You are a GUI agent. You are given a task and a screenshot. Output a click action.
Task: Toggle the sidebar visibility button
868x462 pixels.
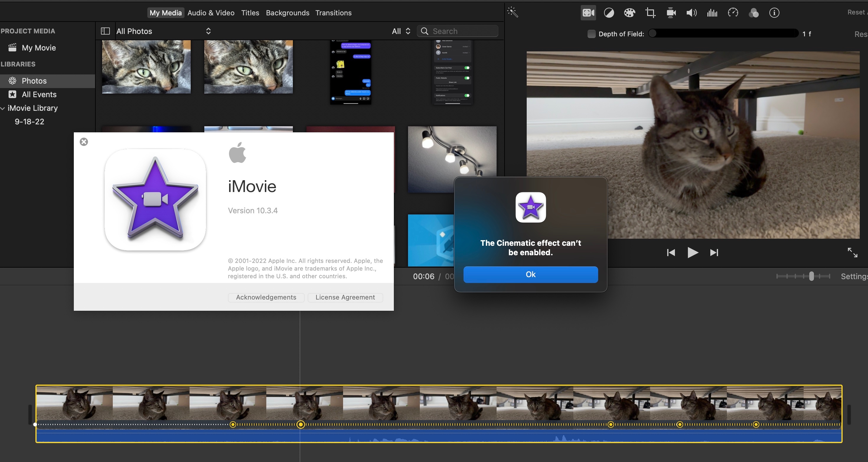pos(105,31)
